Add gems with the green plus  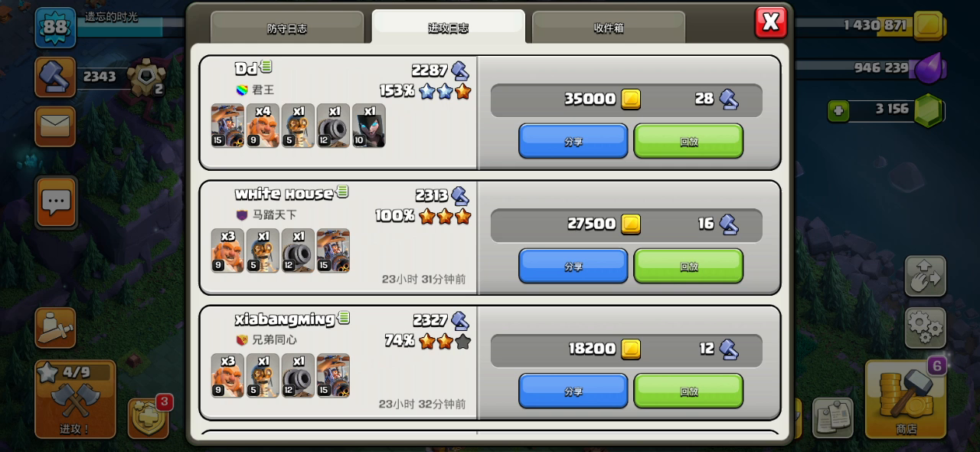tap(838, 111)
